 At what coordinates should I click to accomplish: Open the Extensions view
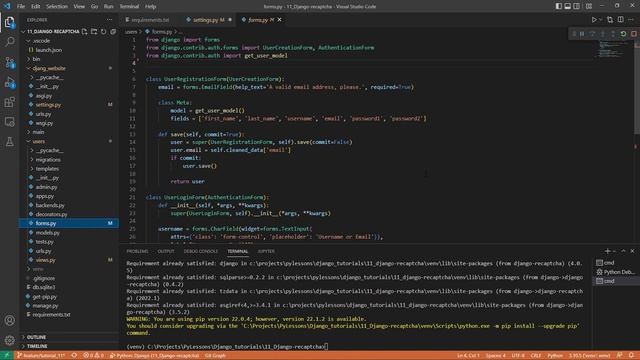[x=9, y=102]
